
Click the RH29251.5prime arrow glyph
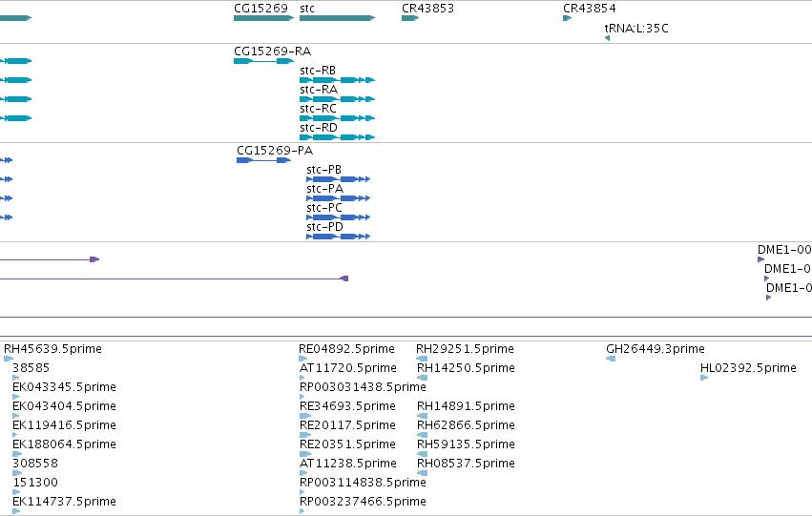(x=422, y=359)
